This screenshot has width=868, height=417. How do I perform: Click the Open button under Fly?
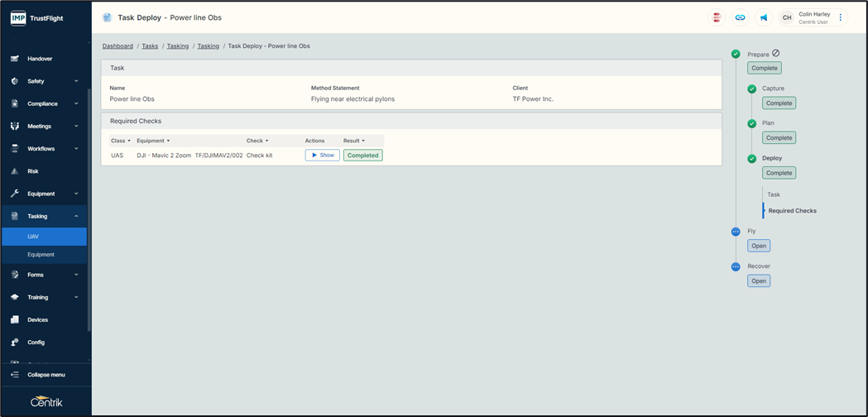point(759,246)
